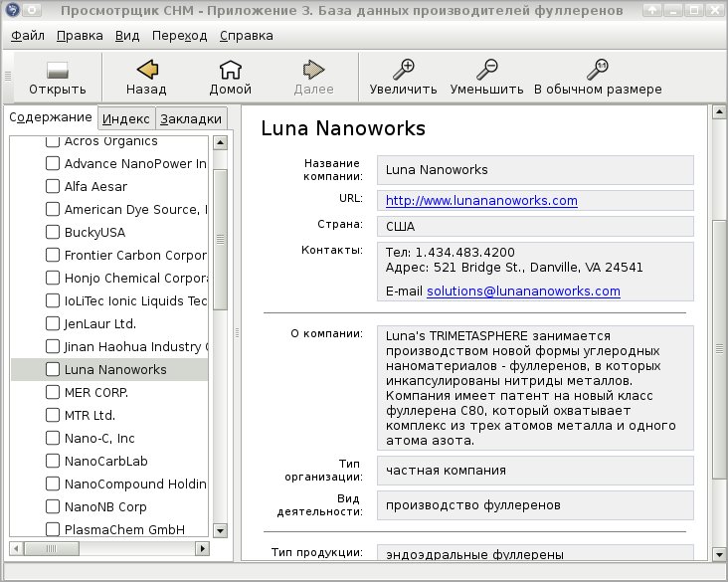Select the Honjo Chemical page icon
Image resolution: width=728 pixels, height=582 pixels.
(x=53, y=278)
